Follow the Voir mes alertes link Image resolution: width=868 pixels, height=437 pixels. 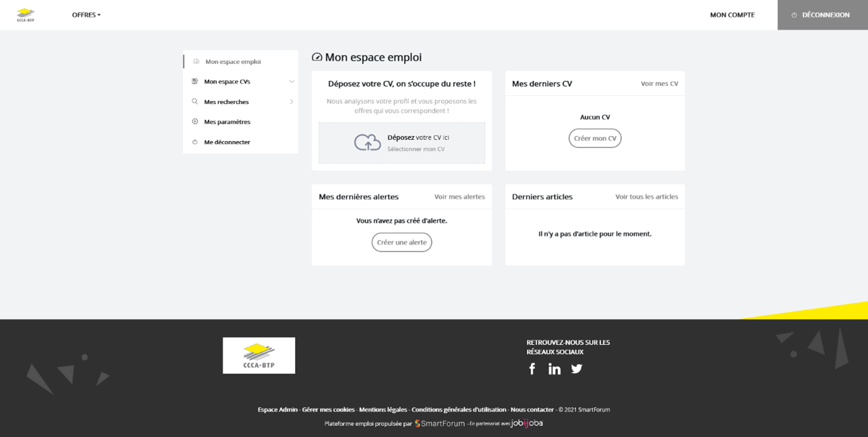pyautogui.click(x=459, y=197)
